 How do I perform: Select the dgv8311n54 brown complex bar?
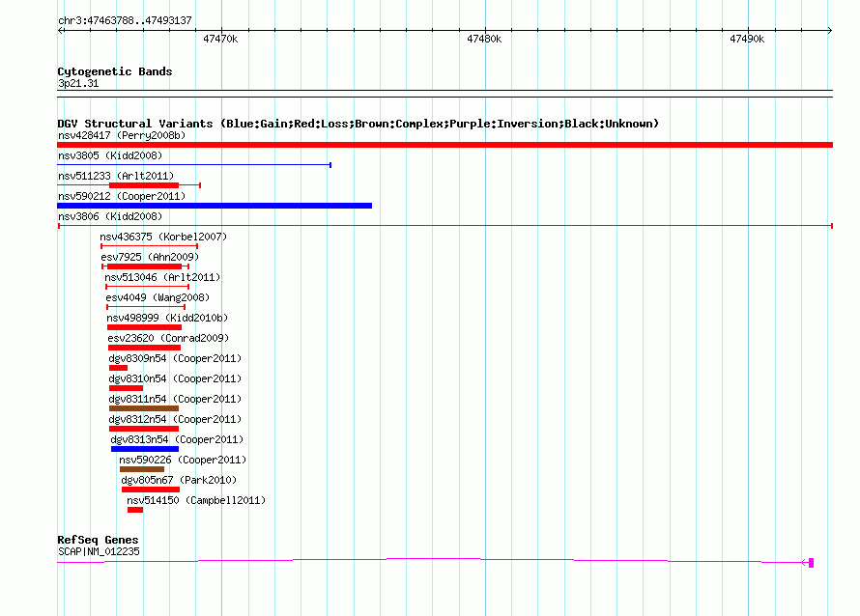pyautogui.click(x=144, y=408)
